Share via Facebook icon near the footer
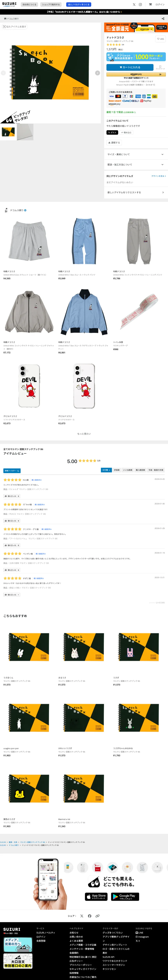This screenshot has width=168, height=980. (x=90, y=916)
